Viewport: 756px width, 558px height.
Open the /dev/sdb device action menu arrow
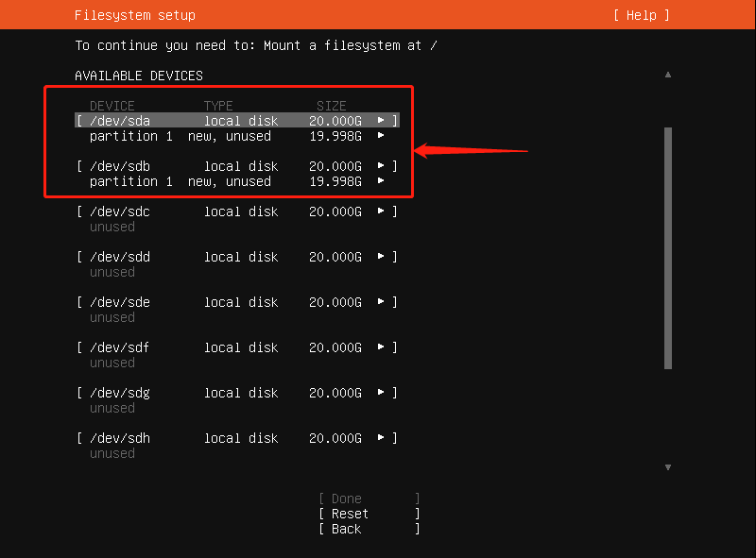(383, 165)
